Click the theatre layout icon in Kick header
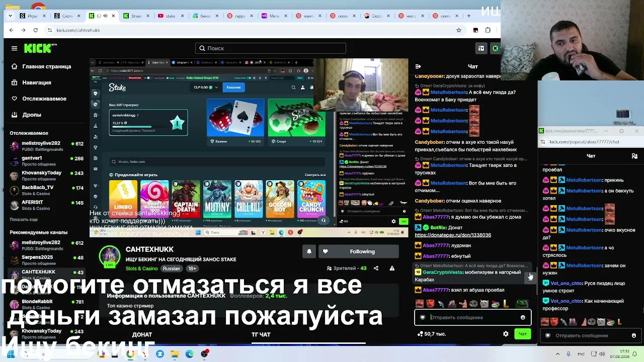 pyautogui.click(x=481, y=48)
